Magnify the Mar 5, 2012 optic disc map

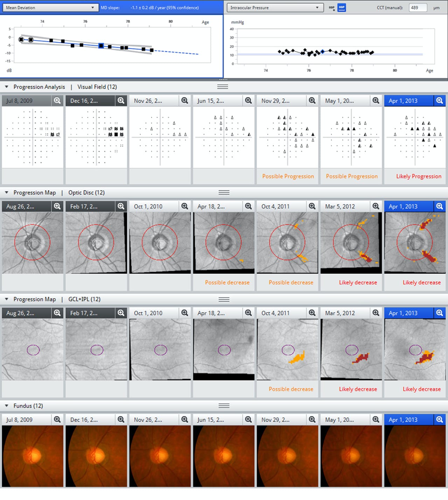(x=376, y=207)
